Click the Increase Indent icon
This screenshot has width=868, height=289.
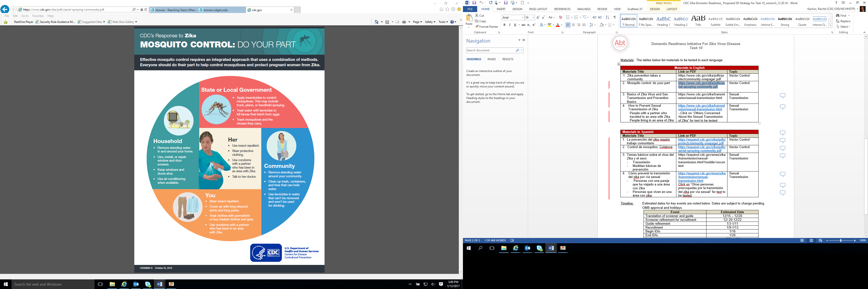tap(600, 18)
